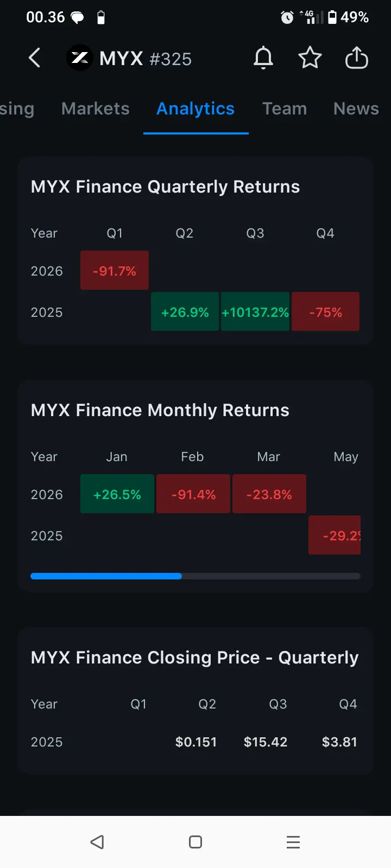Switch to the Team tab
The image size is (391, 868).
tap(285, 109)
